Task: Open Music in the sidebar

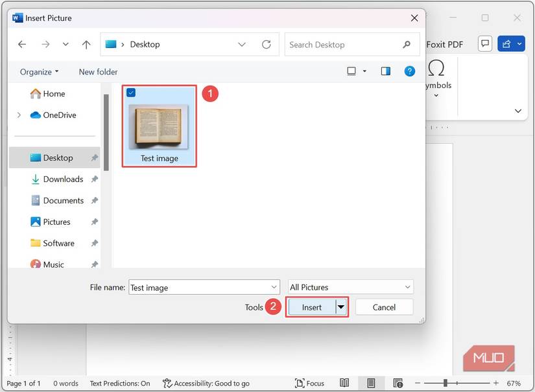Action: (47, 264)
